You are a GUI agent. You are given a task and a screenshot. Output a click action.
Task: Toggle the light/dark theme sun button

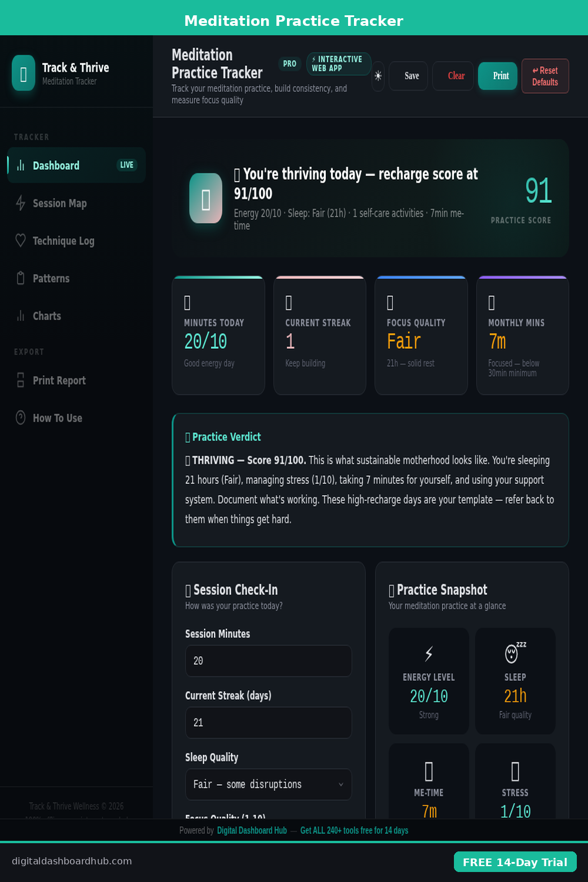(378, 76)
